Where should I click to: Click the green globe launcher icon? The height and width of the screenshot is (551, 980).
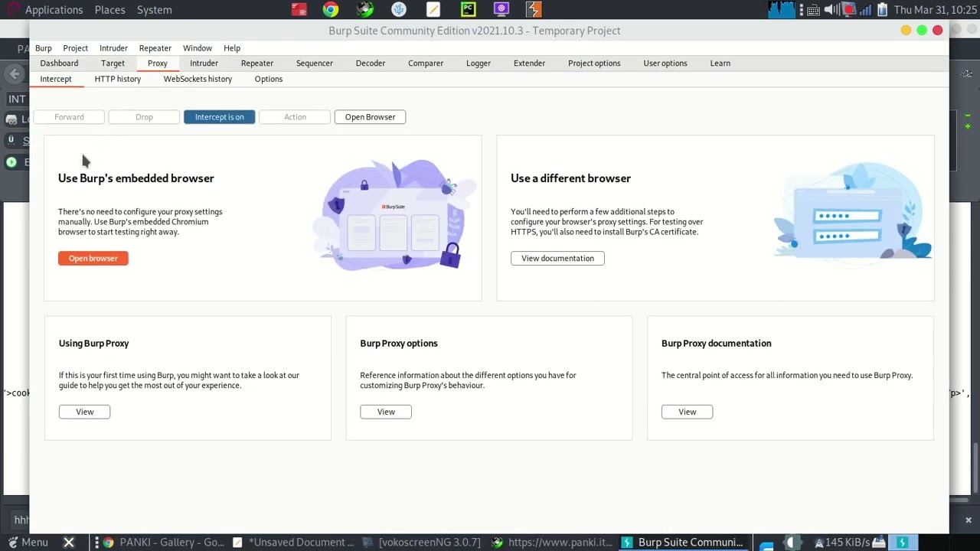[x=365, y=10]
